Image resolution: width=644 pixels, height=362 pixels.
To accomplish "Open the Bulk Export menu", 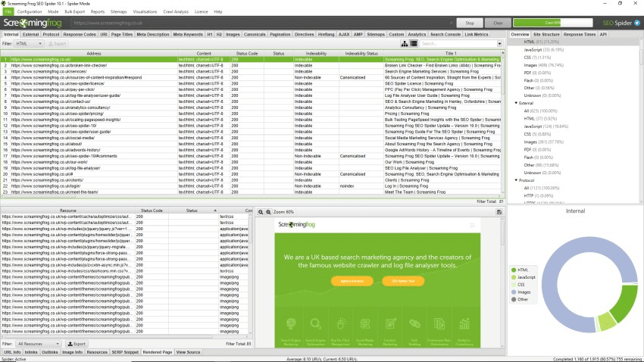I will (x=74, y=12).
